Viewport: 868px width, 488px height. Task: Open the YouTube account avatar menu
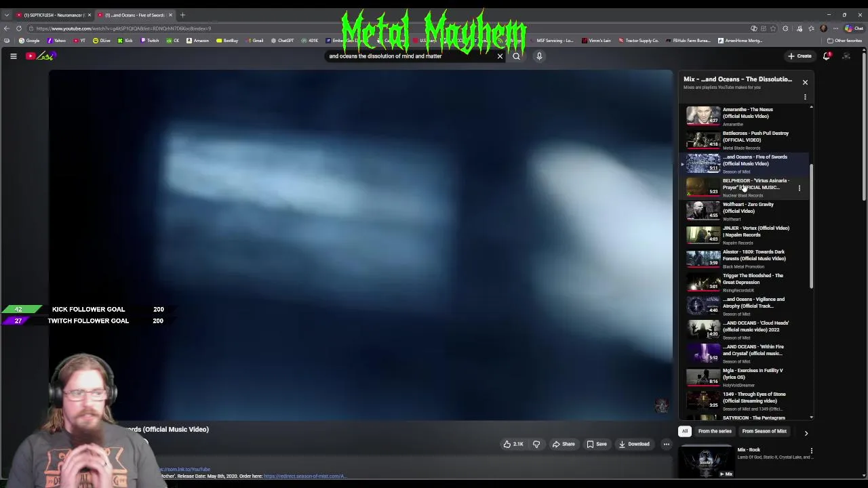point(846,56)
